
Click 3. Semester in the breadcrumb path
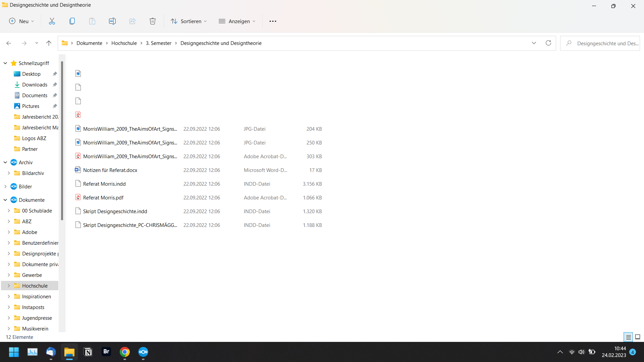click(x=158, y=43)
